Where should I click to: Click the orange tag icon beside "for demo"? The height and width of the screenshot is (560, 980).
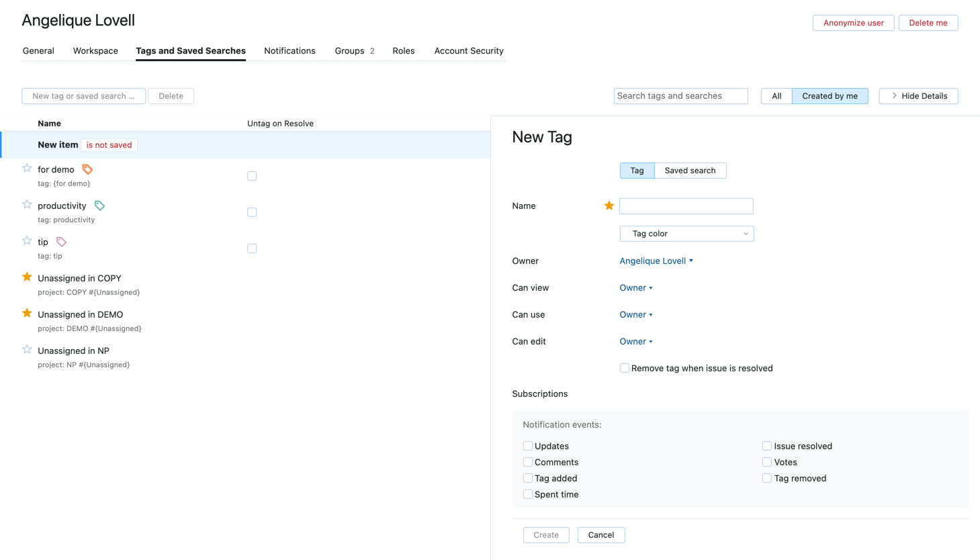(x=87, y=169)
